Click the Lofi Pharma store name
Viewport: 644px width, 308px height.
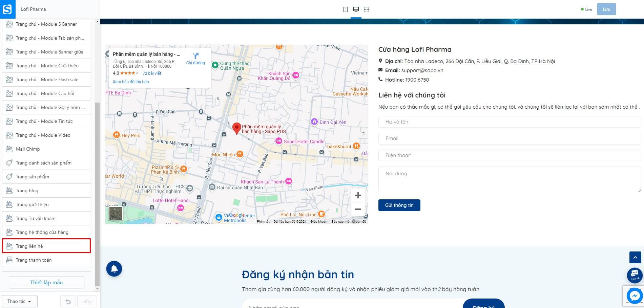pos(33,9)
